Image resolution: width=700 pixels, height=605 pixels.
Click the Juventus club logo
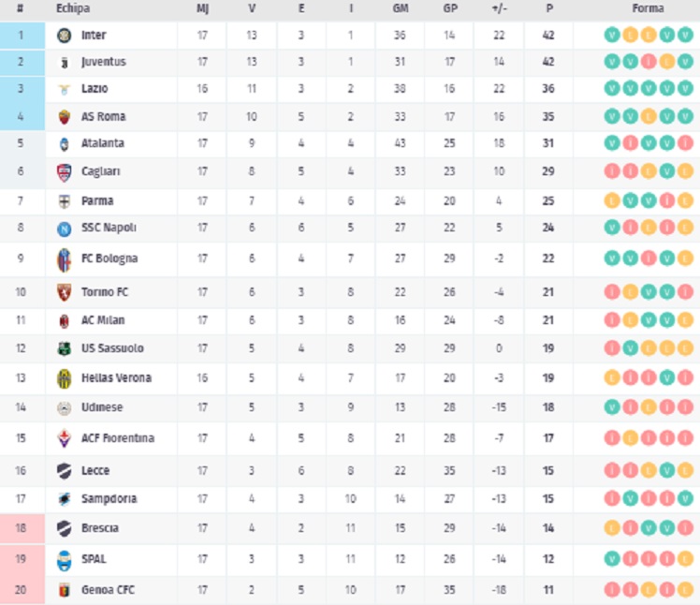click(x=64, y=62)
